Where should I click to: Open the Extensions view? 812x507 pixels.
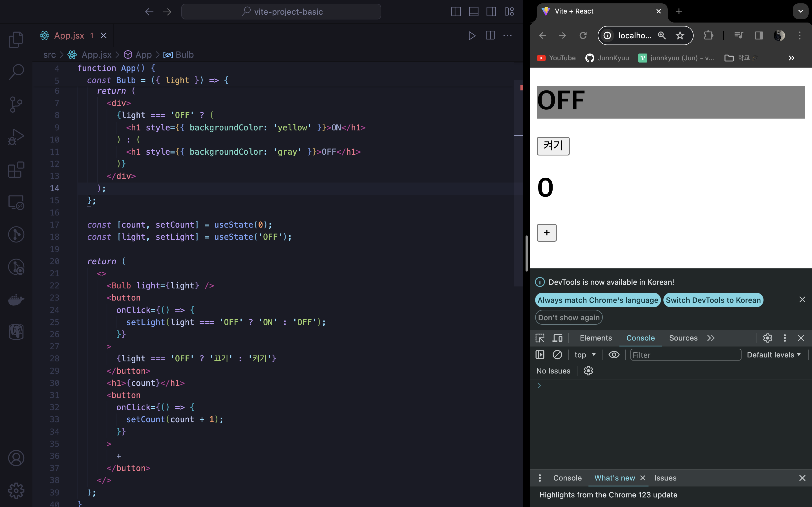(16, 170)
